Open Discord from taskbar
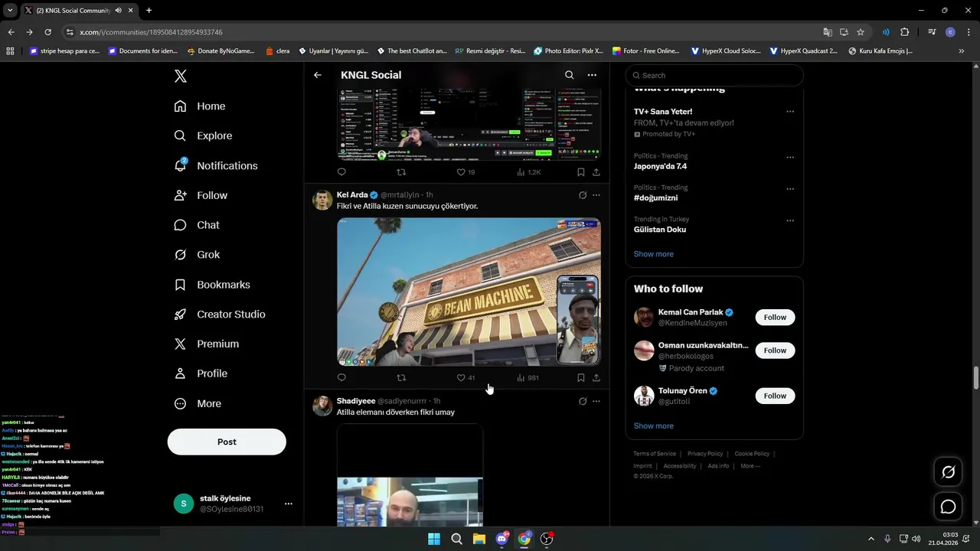This screenshot has height=551, width=980. point(502,539)
